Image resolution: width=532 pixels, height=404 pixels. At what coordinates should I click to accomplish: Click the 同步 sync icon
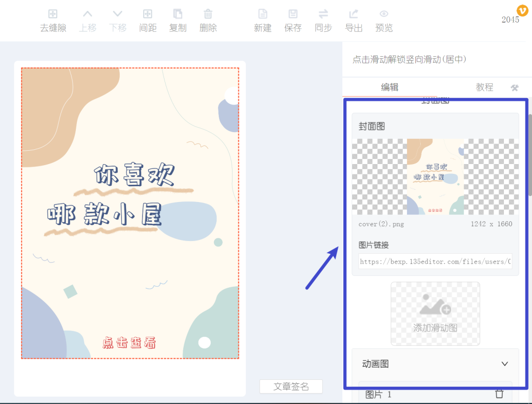323,14
